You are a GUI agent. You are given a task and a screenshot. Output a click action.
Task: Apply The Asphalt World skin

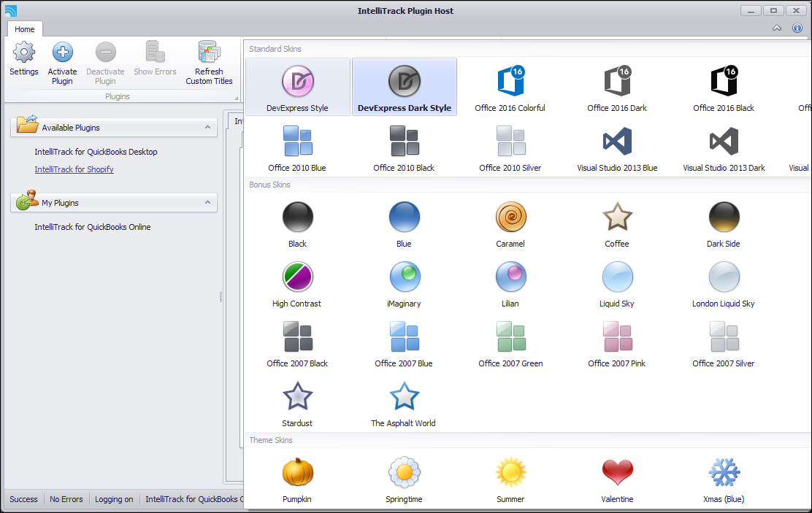pyautogui.click(x=403, y=404)
